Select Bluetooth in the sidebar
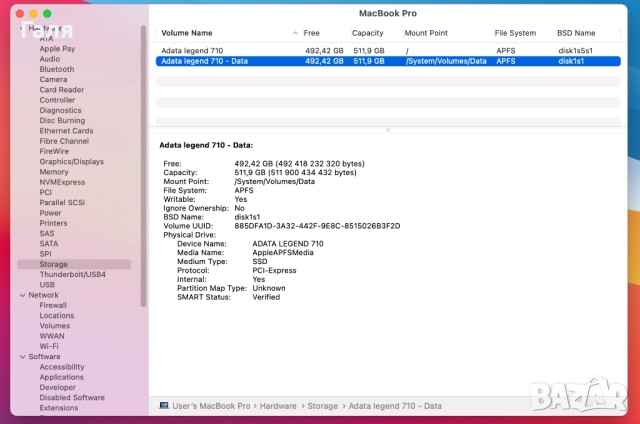This screenshot has width=640, height=424. tap(57, 69)
